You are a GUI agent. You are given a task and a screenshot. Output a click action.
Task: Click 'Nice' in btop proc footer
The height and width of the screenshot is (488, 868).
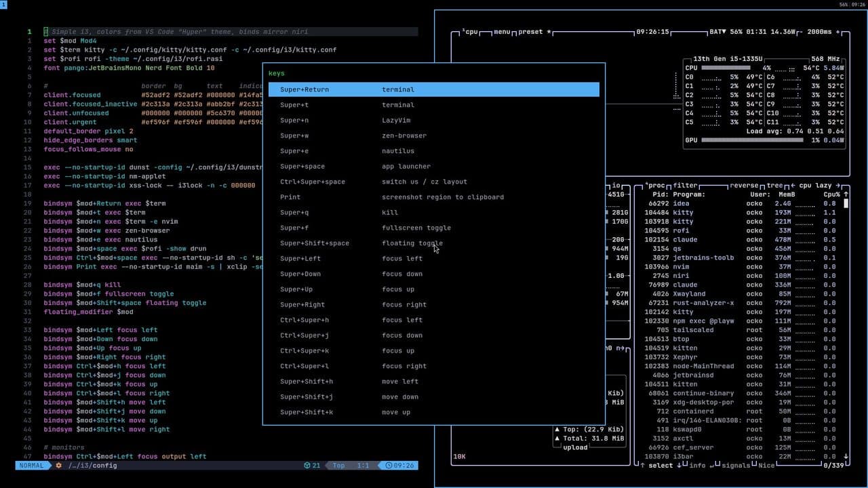[x=767, y=466]
